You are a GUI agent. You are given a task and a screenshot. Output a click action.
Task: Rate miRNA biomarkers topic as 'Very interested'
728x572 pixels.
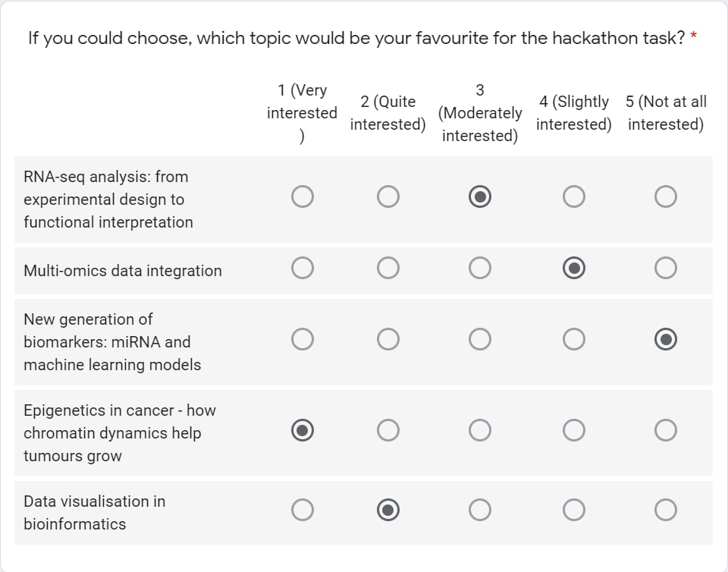(303, 339)
